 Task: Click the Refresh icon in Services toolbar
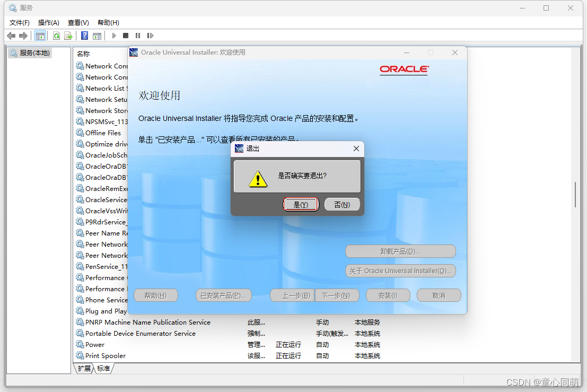click(x=57, y=36)
